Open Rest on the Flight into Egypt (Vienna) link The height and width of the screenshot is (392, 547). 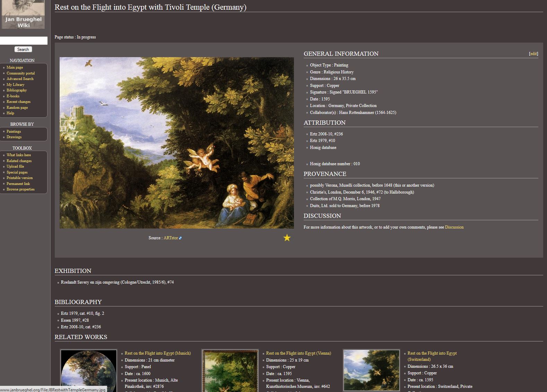298,353
